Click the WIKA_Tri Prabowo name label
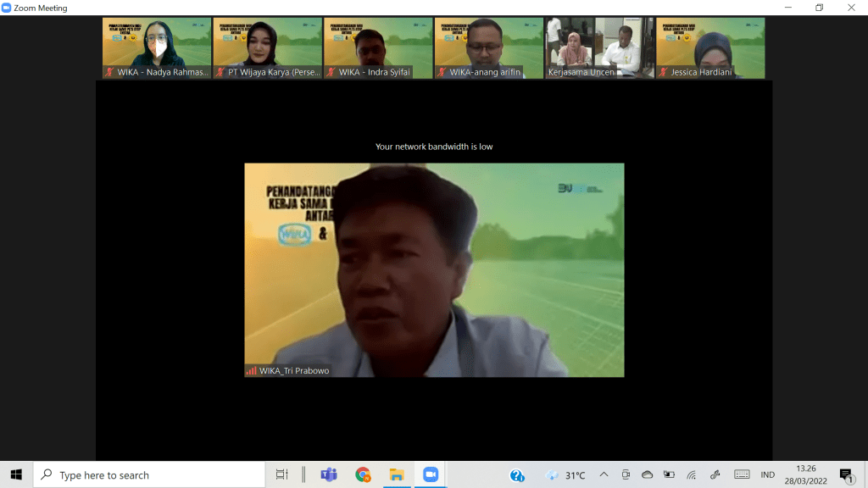 point(294,371)
